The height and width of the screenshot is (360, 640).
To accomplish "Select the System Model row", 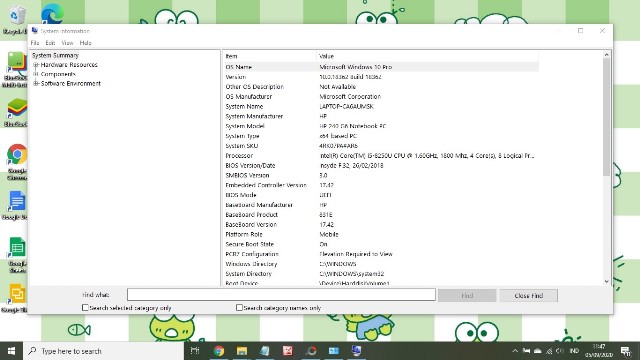I will coord(381,126).
